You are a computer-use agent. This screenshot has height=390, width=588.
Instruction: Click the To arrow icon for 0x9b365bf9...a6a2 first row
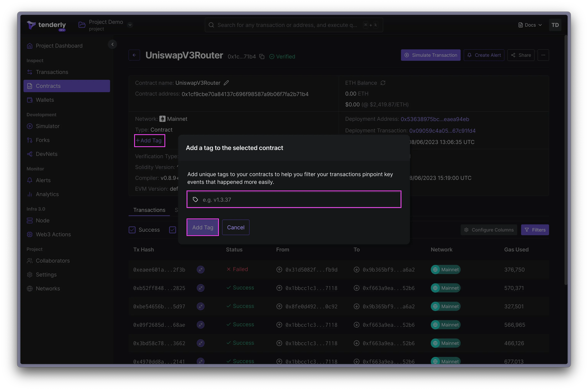coord(357,270)
